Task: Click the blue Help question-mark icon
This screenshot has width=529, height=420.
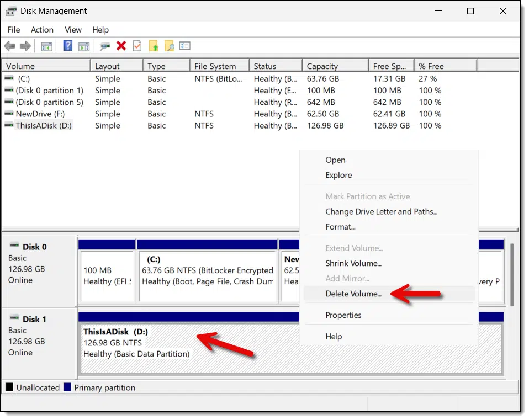Action: (68, 45)
